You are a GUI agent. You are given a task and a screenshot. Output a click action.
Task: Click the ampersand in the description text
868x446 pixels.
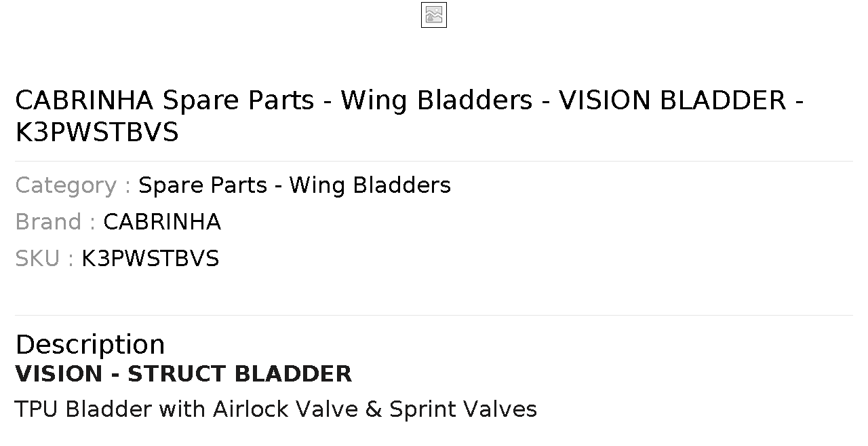coord(373,409)
